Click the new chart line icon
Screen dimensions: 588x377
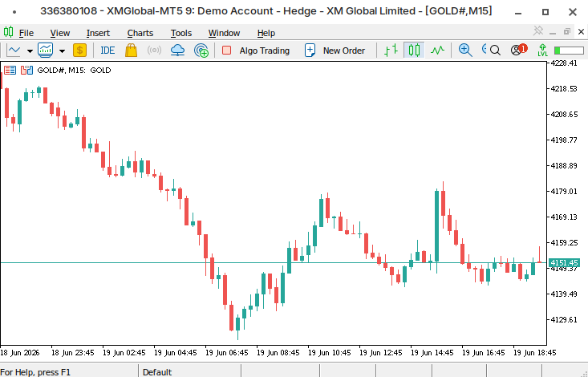pyautogui.click(x=14, y=51)
